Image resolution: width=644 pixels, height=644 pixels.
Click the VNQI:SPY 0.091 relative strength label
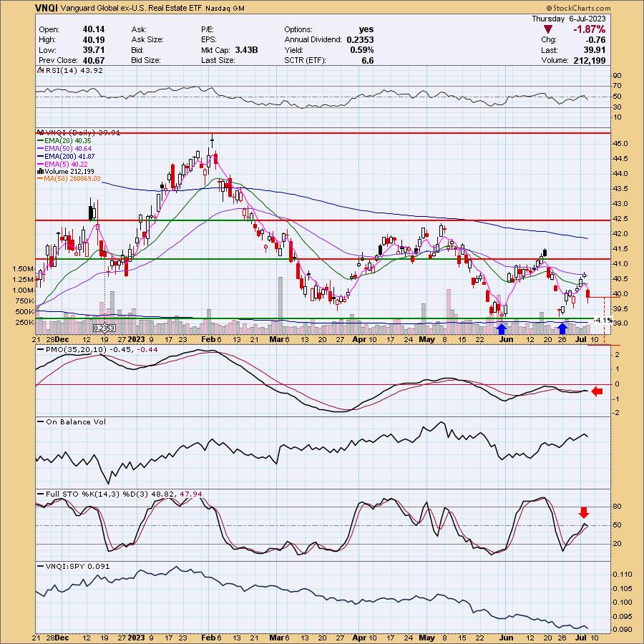(x=74, y=567)
